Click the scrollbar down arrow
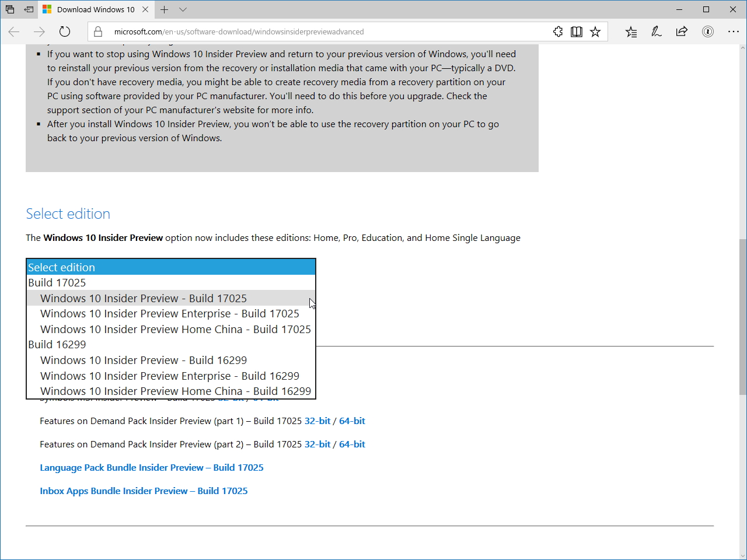 pos(742,555)
